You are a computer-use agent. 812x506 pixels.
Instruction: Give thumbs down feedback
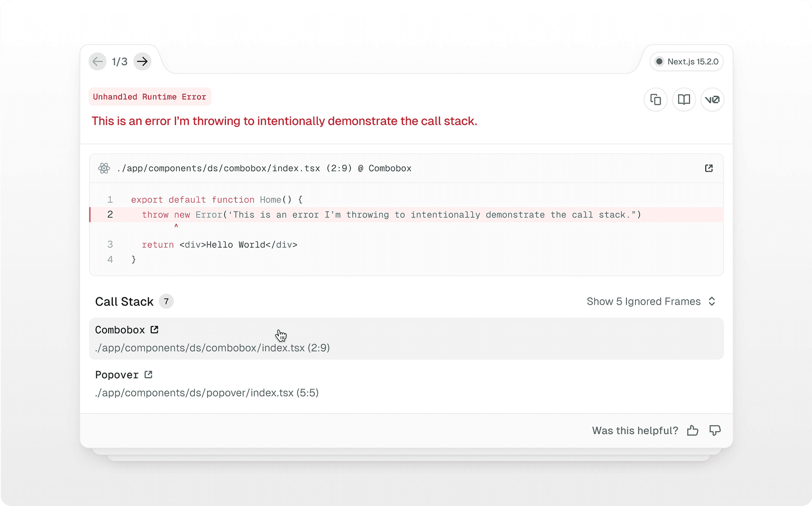tap(715, 430)
